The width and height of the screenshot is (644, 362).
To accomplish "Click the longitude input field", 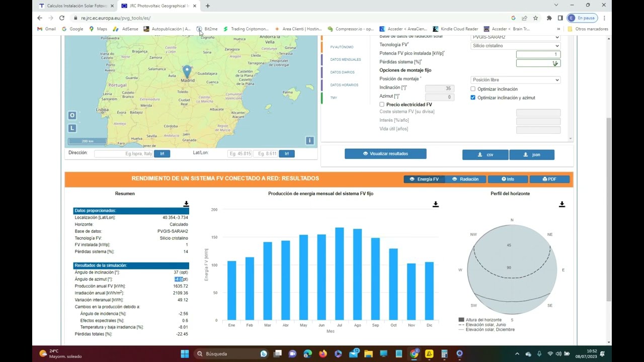I will (x=265, y=154).
